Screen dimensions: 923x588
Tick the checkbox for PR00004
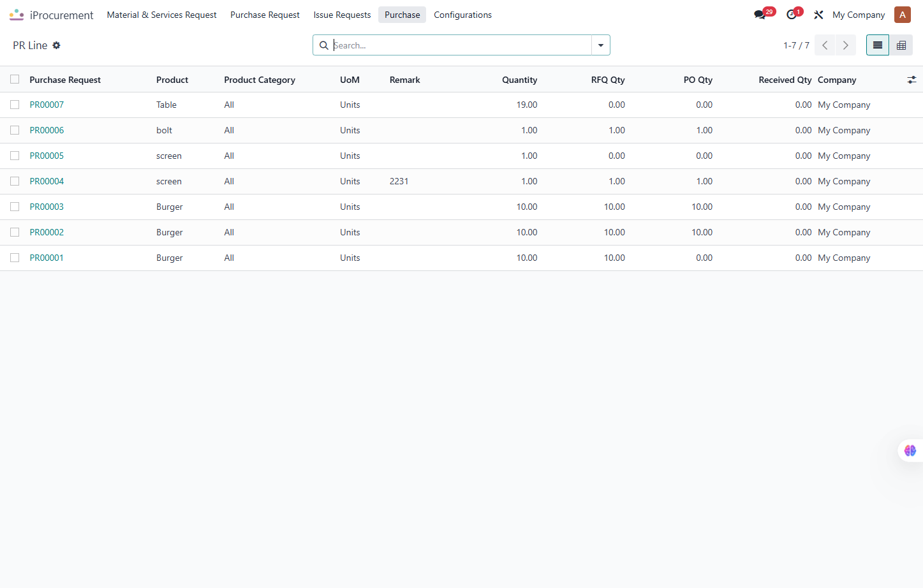[x=15, y=181]
